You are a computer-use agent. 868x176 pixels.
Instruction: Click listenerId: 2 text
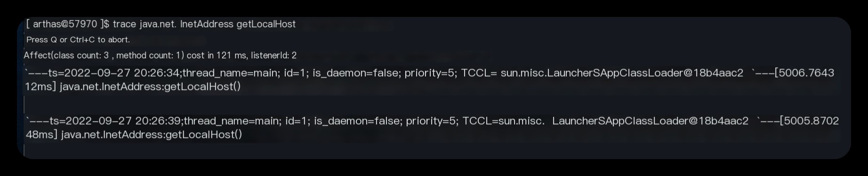click(x=274, y=56)
